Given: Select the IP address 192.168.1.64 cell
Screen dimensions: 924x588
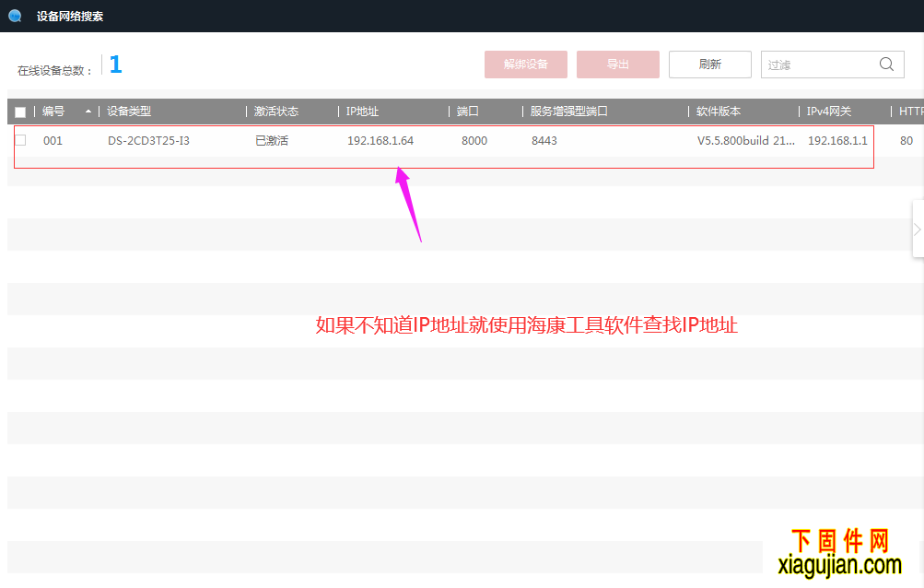Looking at the screenshot, I should pyautogui.click(x=380, y=140).
